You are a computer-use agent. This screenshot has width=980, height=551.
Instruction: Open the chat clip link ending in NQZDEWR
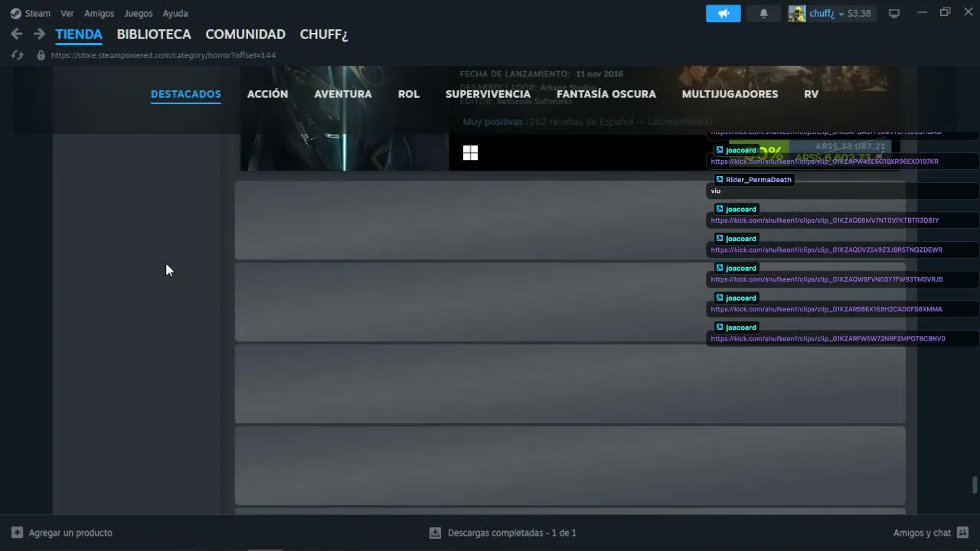(826, 250)
